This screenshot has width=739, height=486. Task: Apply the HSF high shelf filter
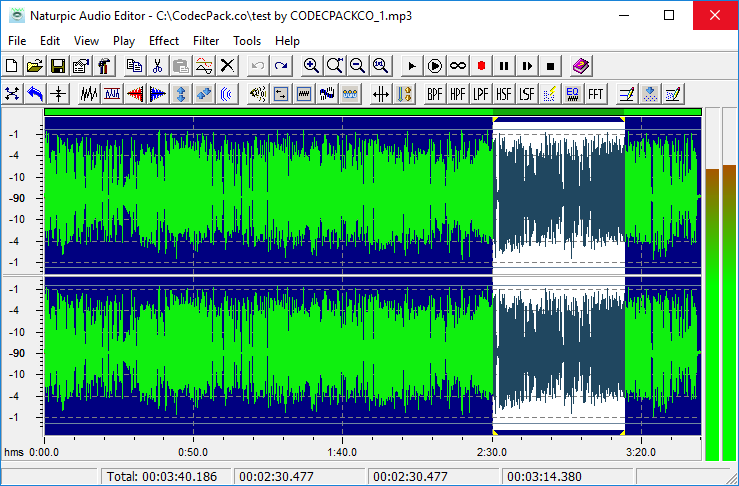coord(504,94)
